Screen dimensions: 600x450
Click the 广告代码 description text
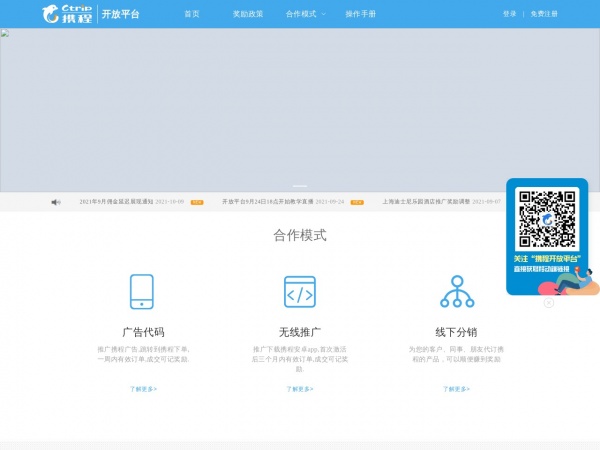143,354
